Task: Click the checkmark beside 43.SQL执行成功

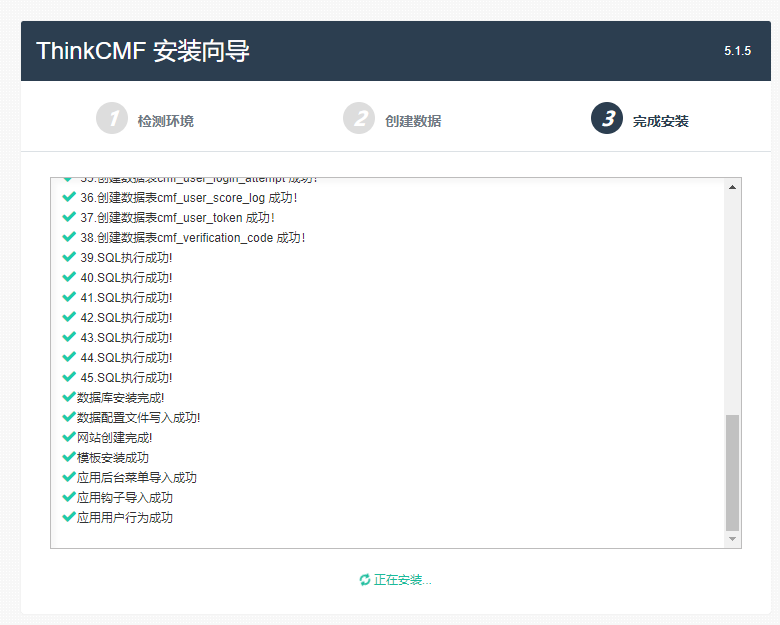Action: 69,337
